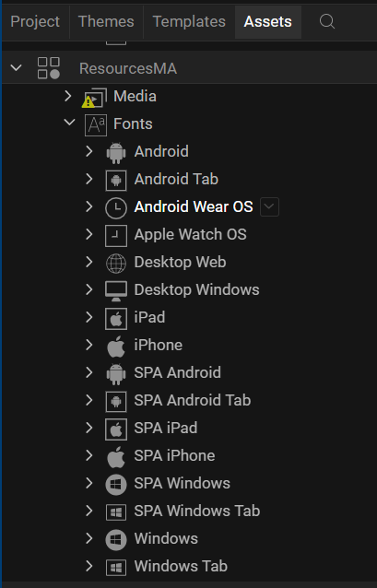This screenshot has width=377, height=588.
Task: Open the Project tab
Action: point(35,22)
